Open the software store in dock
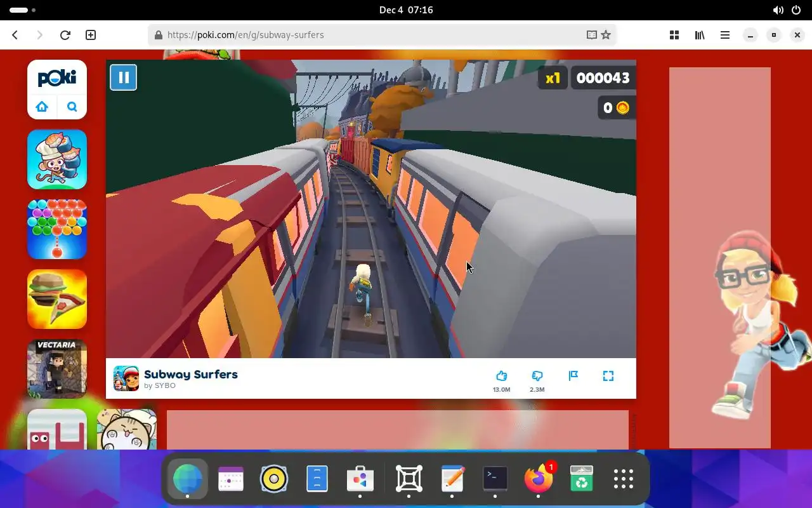812x508 pixels. coord(360,478)
